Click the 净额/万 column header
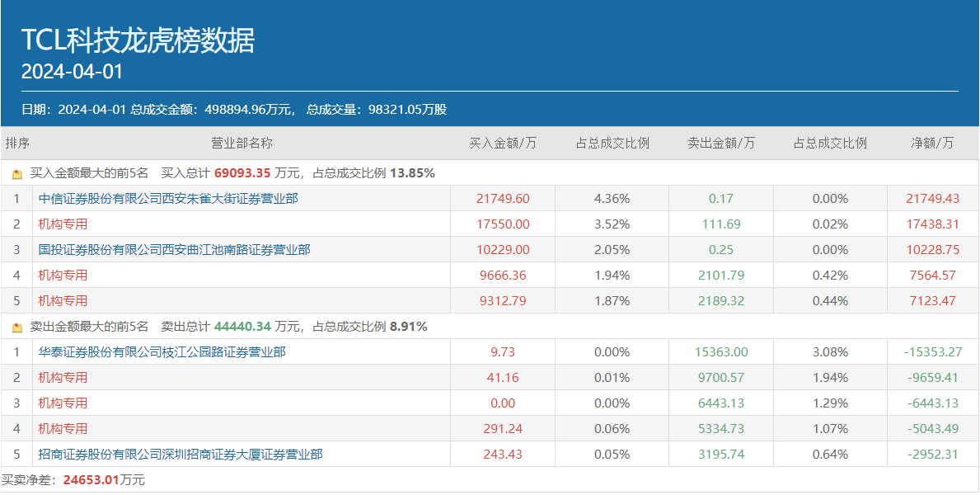Image resolution: width=980 pixels, height=495 pixels. coord(932,143)
